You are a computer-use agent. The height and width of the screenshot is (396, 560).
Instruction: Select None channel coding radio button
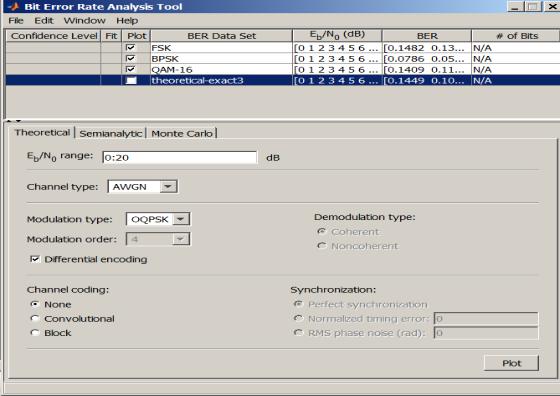click(x=34, y=304)
